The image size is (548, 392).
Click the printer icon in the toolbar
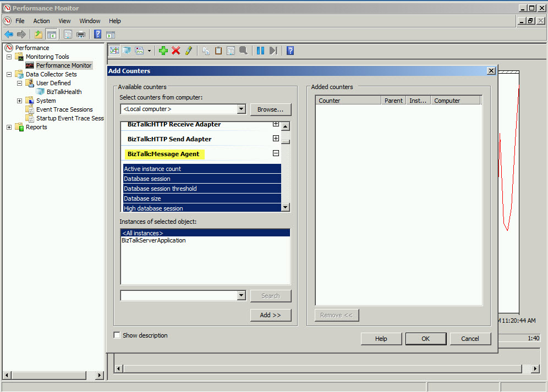[81, 34]
